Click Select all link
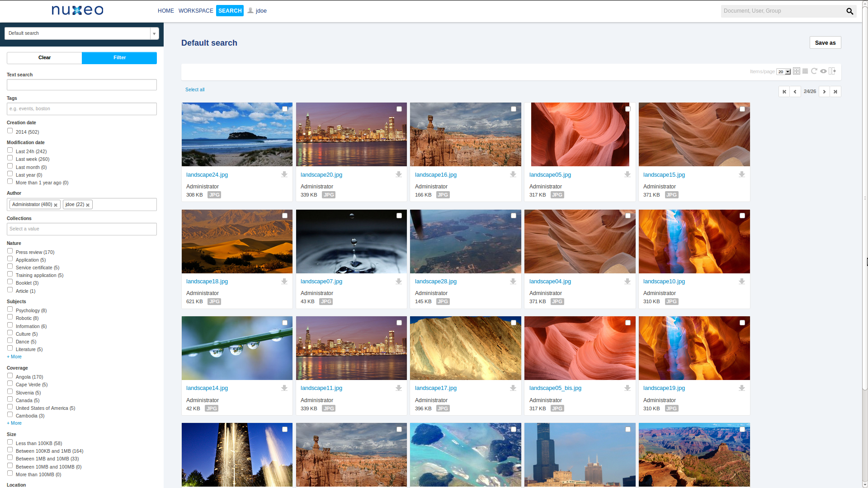 (195, 90)
